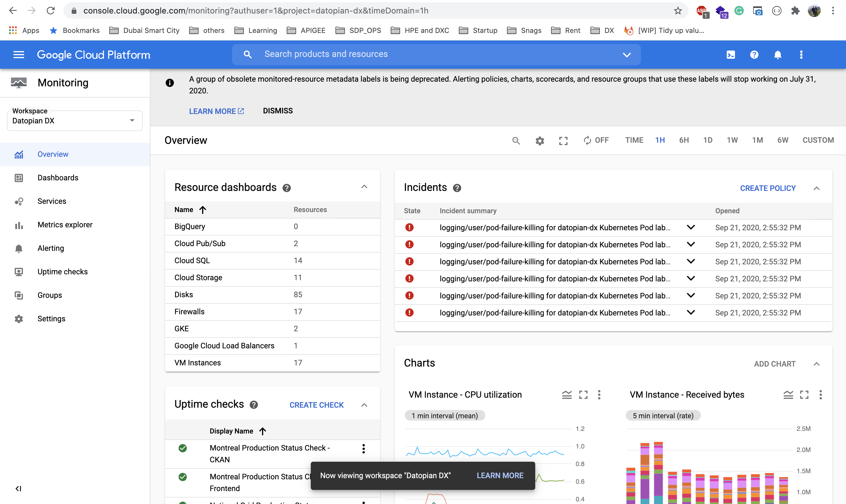Enter fullscreen mode for Overview dashboard
This screenshot has width=846, height=504.
coord(563,140)
